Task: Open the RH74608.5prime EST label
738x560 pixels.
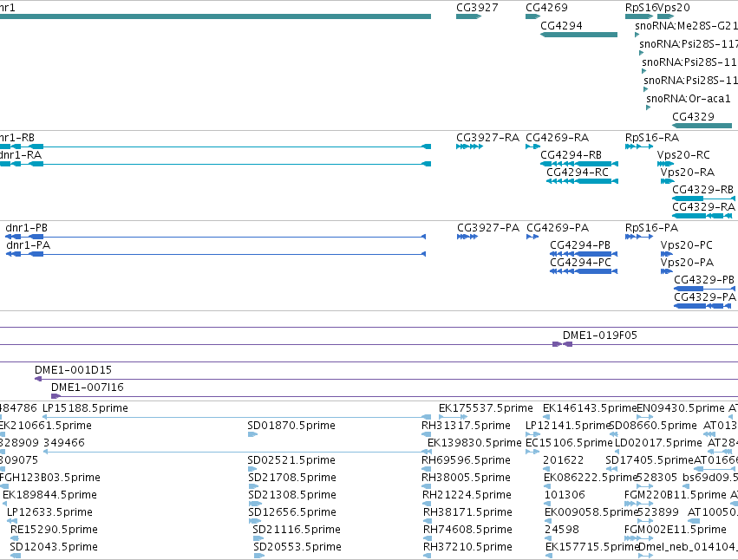Action: pyautogui.click(x=467, y=530)
